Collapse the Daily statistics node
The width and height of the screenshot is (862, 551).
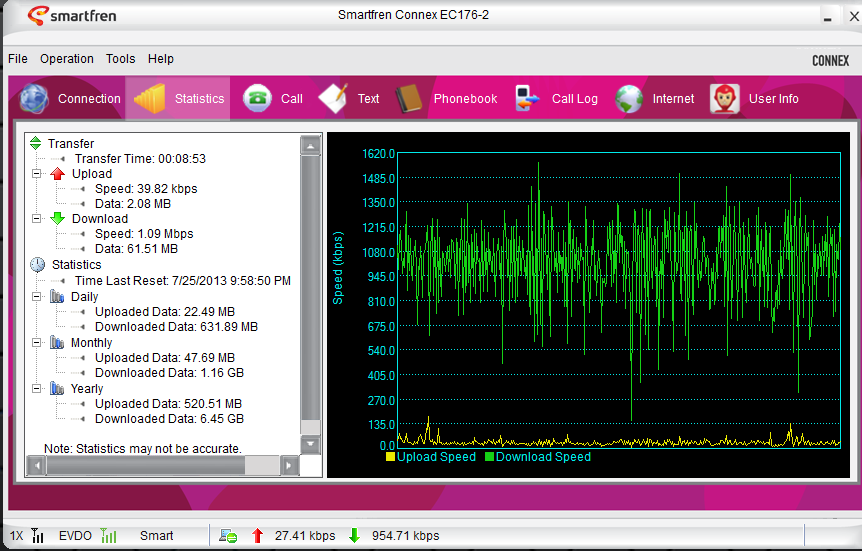point(36,296)
